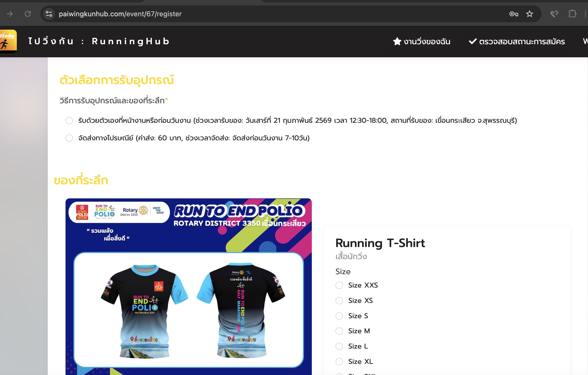The width and height of the screenshot is (588, 375).
Task: Click the heart extension icon
Action: pos(554,14)
